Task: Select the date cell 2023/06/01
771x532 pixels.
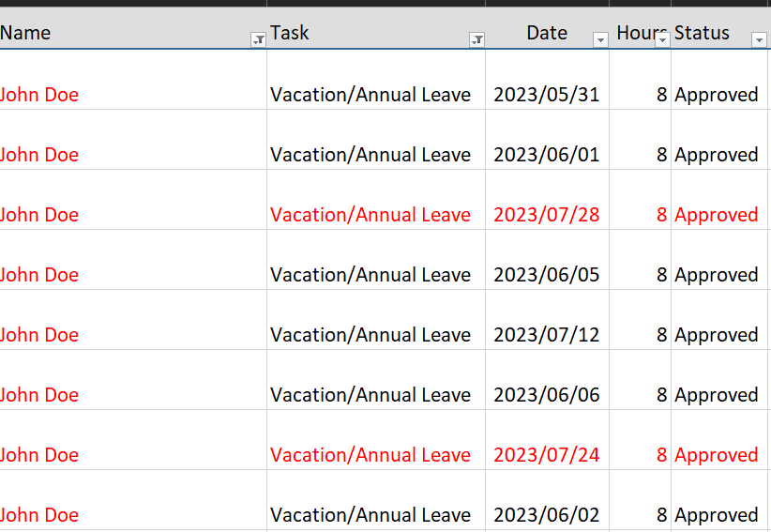Action: coord(546,155)
